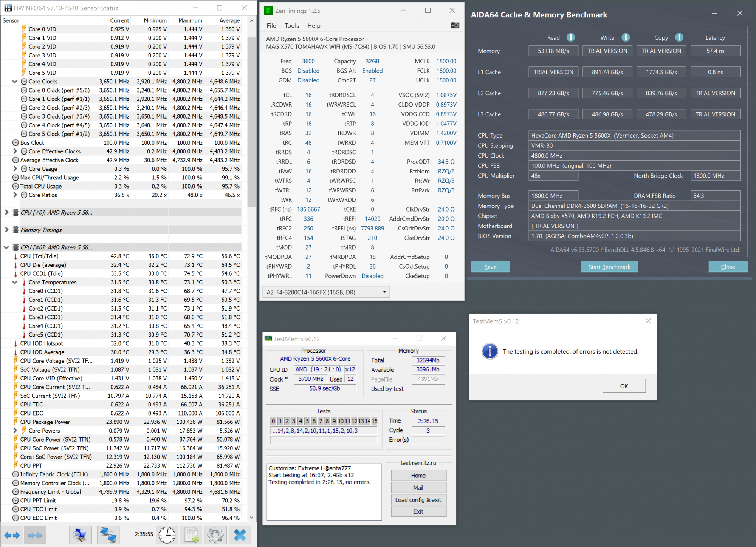The image size is (756, 547).
Task: Click the expand layout arrows icon in HWiNFO
Action: pyautogui.click(x=12, y=535)
